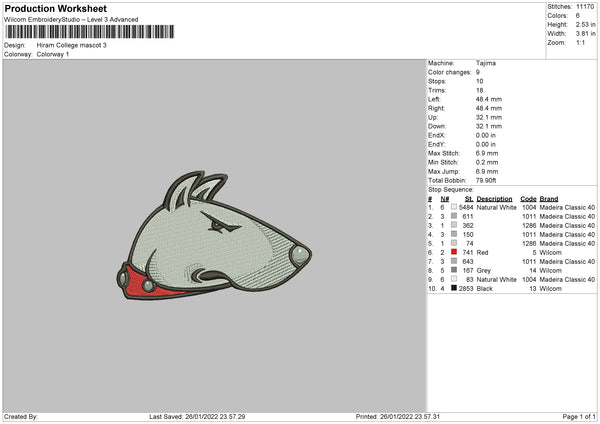Select the Max Stitch value '6.9 mm'
Image resolution: width=600 pixels, height=424 pixels.
pos(487,153)
